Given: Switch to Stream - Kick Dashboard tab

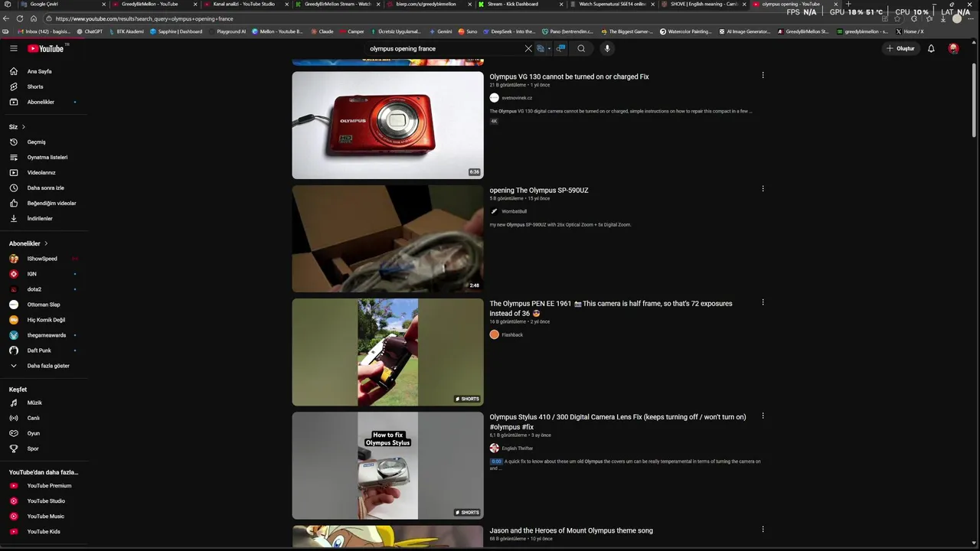Looking at the screenshot, I should click(521, 4).
